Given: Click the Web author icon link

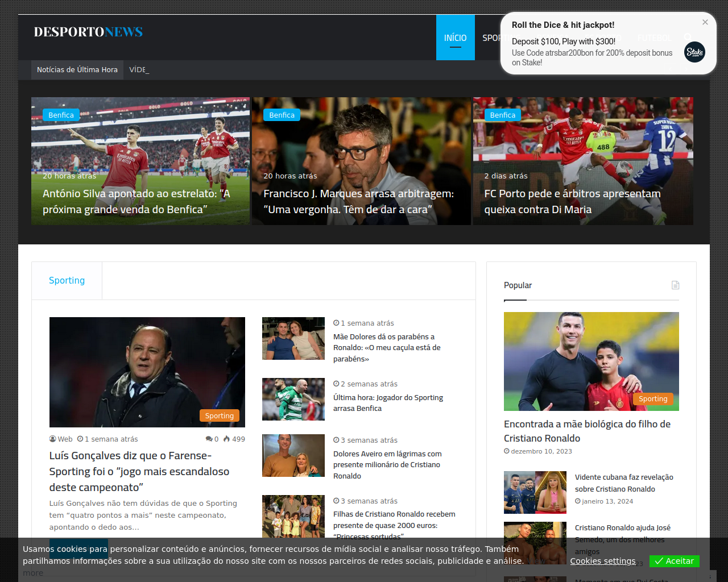Looking at the screenshot, I should tap(61, 439).
